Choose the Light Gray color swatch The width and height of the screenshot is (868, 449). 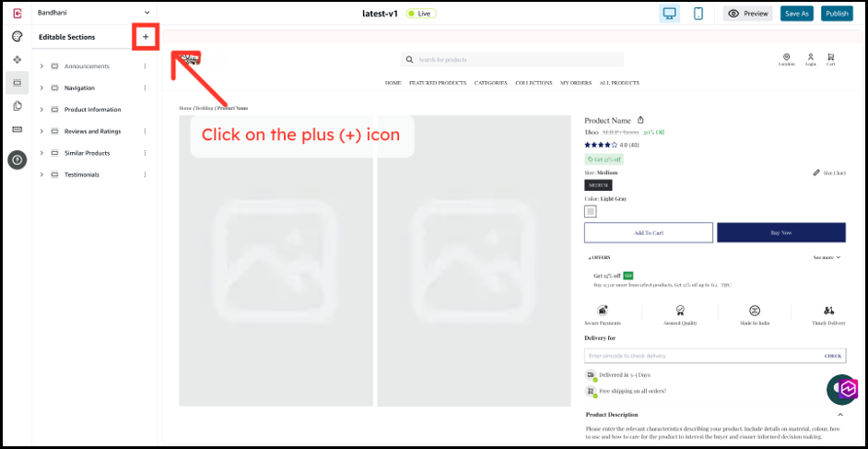pyautogui.click(x=591, y=211)
